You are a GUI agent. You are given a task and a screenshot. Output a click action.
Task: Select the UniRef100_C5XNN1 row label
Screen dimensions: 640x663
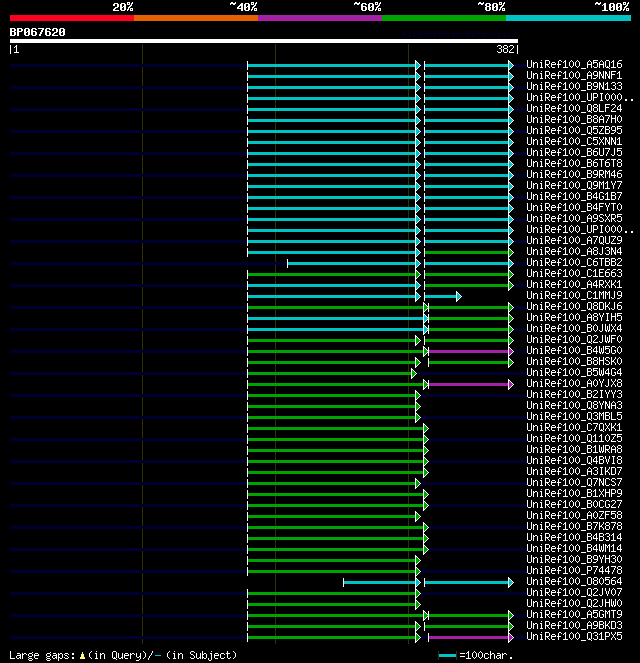click(574, 141)
